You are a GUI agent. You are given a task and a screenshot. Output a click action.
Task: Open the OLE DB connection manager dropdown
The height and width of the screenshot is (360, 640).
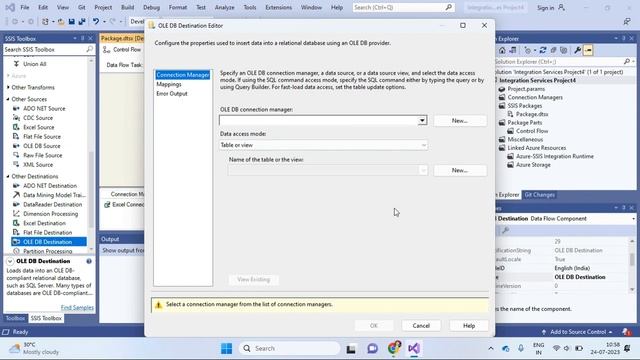(422, 120)
